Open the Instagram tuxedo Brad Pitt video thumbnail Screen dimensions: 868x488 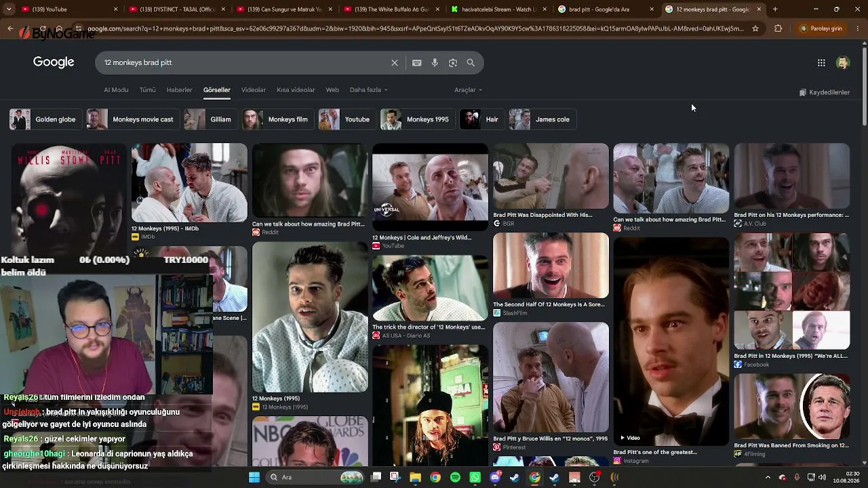tap(671, 342)
